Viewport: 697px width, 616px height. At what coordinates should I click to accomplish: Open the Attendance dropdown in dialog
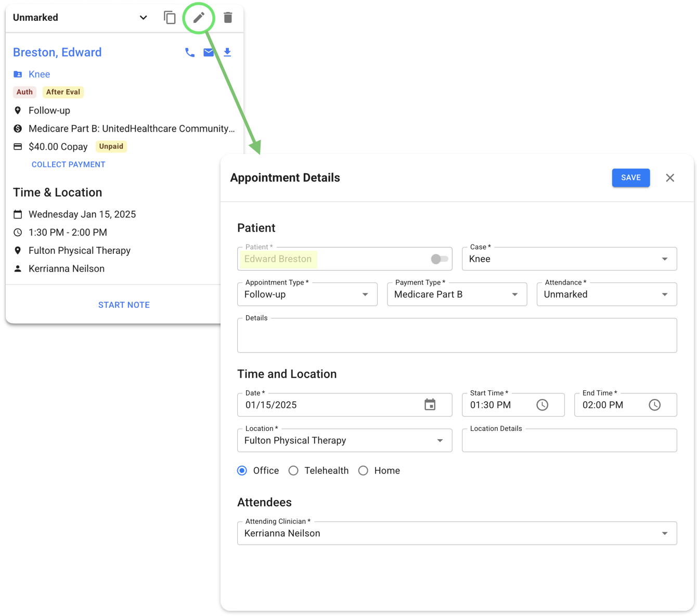tap(607, 294)
